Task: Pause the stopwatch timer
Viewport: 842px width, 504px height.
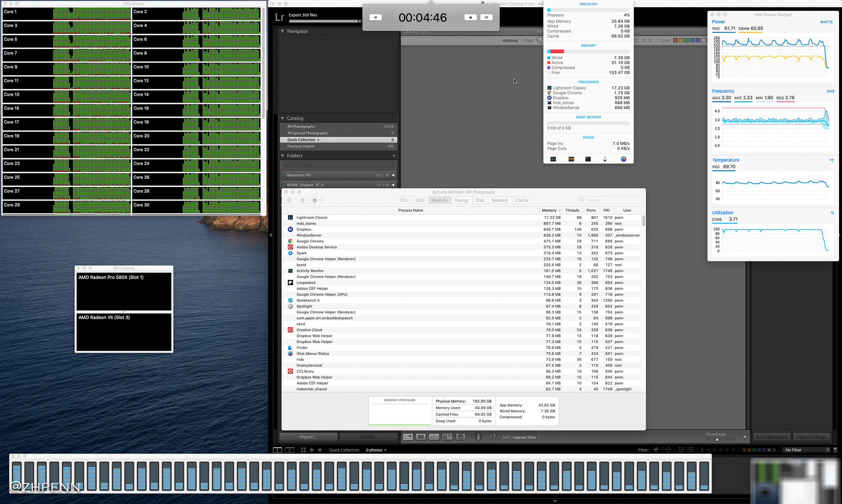Action: click(x=376, y=17)
